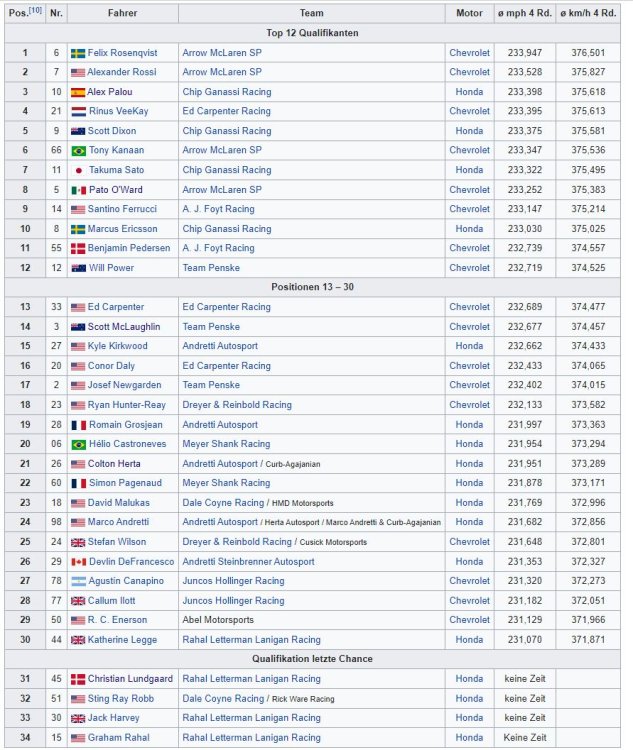Image resolution: width=633 pixels, height=750 pixels.
Task: Click the Swedish flag beside Felix Rosenqvist
Action: (x=78, y=53)
